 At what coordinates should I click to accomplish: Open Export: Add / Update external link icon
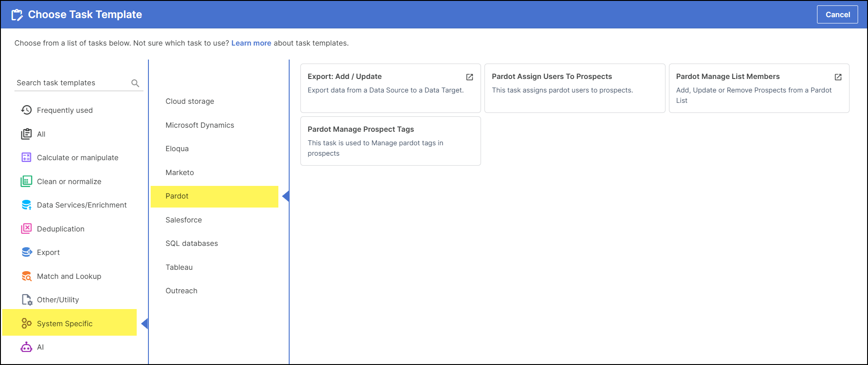[470, 77]
